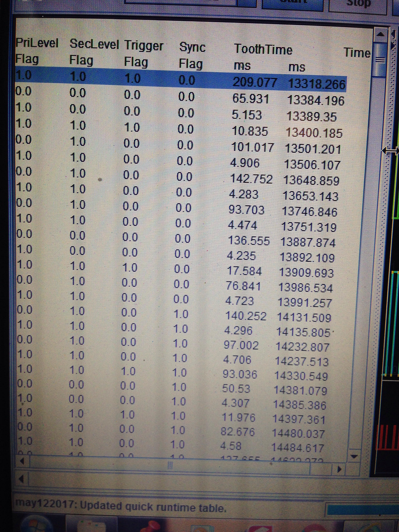
Task: Click the Sync Flag column header
Action: [x=192, y=55]
